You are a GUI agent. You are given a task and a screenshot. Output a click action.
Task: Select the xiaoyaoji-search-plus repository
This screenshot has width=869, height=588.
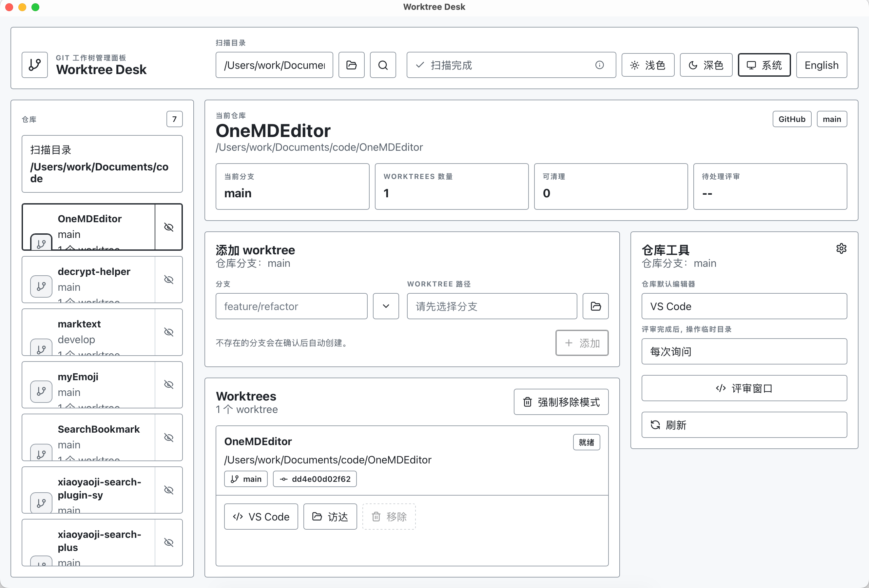[88, 542]
